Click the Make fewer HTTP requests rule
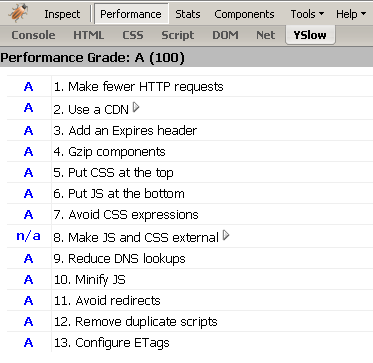This screenshot has width=373, height=363. pyautogui.click(x=139, y=87)
